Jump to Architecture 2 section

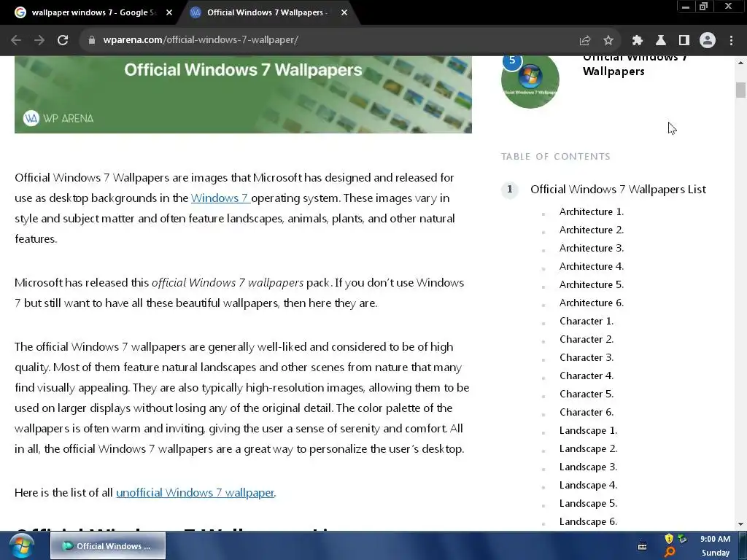pyautogui.click(x=591, y=230)
